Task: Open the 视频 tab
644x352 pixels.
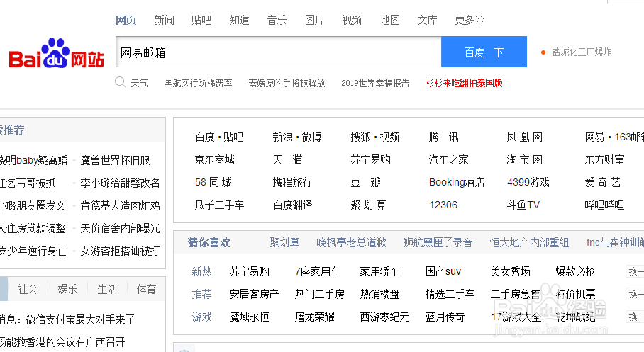Action: (x=352, y=20)
